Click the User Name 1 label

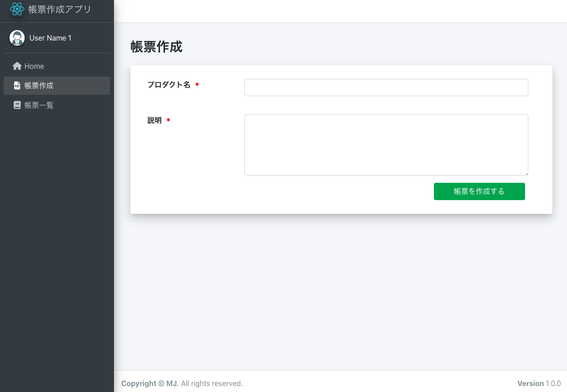[50, 38]
